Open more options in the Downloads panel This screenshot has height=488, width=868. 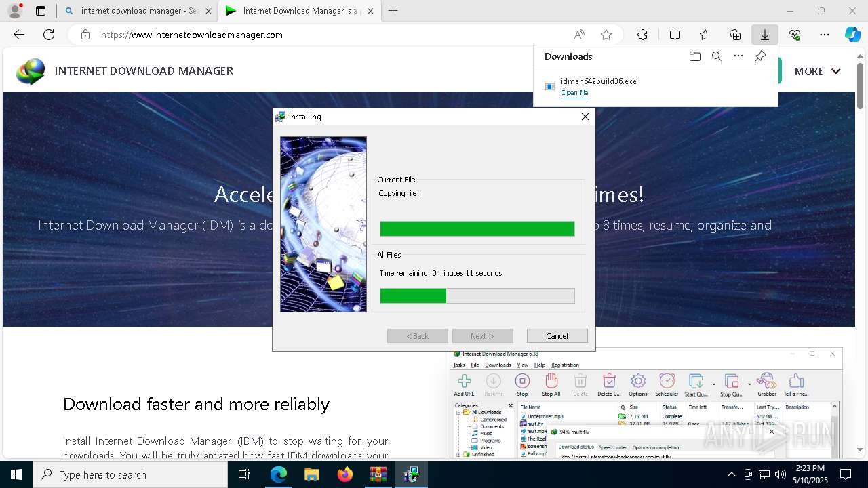pos(738,56)
